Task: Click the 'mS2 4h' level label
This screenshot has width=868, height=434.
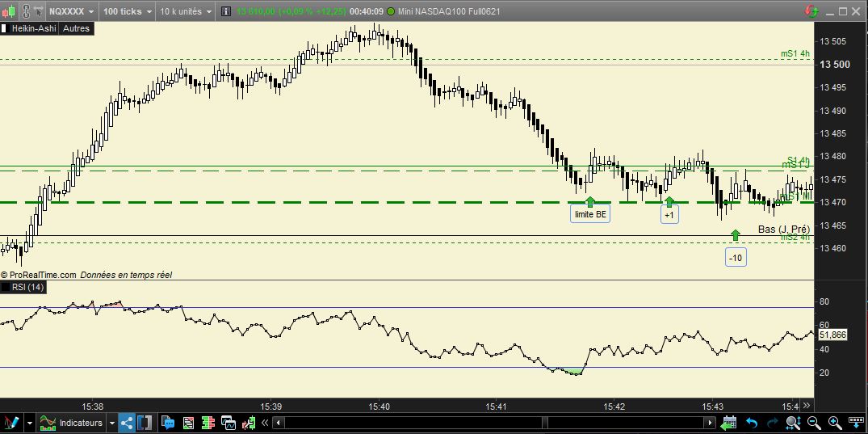Action: pos(795,238)
